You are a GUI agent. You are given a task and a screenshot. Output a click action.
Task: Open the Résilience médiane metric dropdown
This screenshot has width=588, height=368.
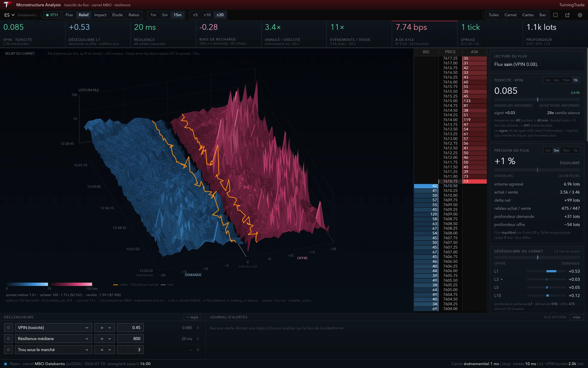click(53, 339)
